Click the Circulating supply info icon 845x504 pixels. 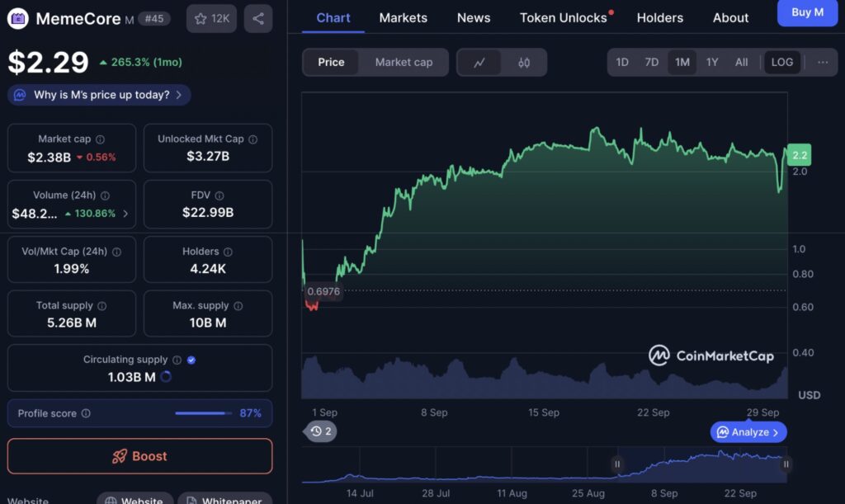click(x=177, y=360)
